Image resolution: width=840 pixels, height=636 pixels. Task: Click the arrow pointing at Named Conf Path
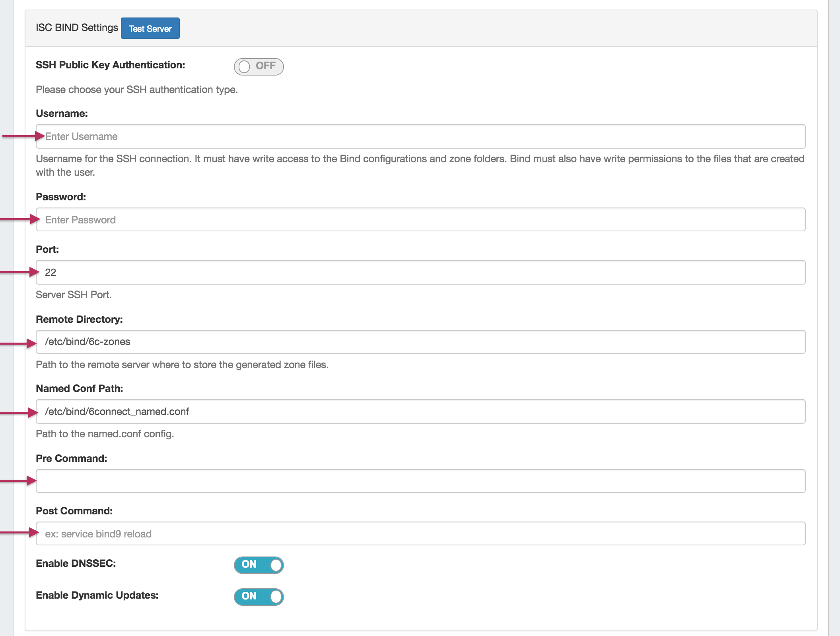pyautogui.click(x=19, y=413)
